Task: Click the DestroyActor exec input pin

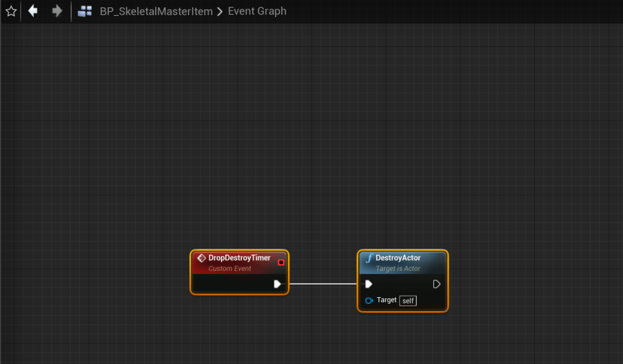Action: pyautogui.click(x=368, y=284)
